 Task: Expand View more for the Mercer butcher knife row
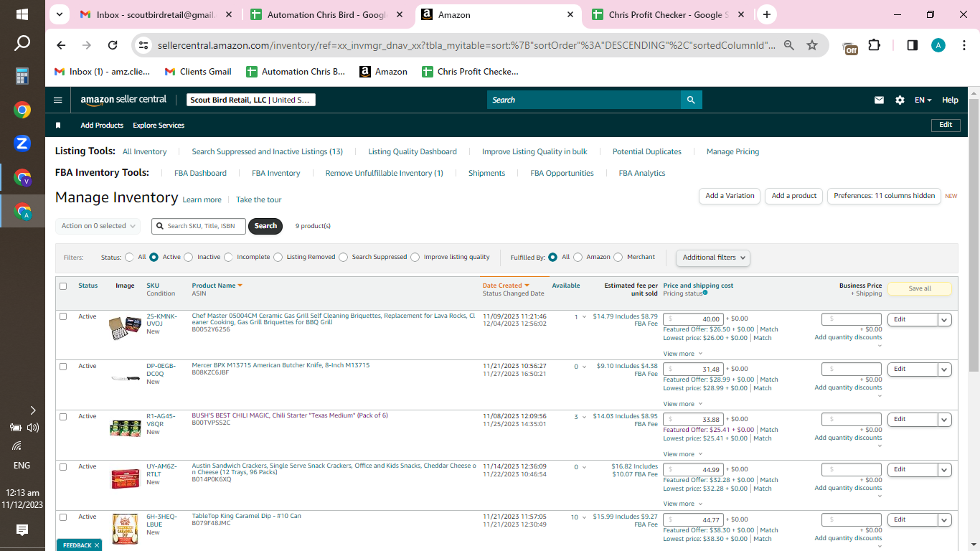tap(682, 404)
